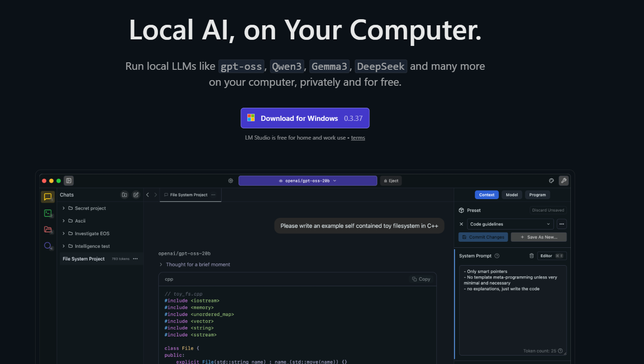The width and height of the screenshot is (644, 364).
Task: Expand the Secret project folder
Action: 64,208
